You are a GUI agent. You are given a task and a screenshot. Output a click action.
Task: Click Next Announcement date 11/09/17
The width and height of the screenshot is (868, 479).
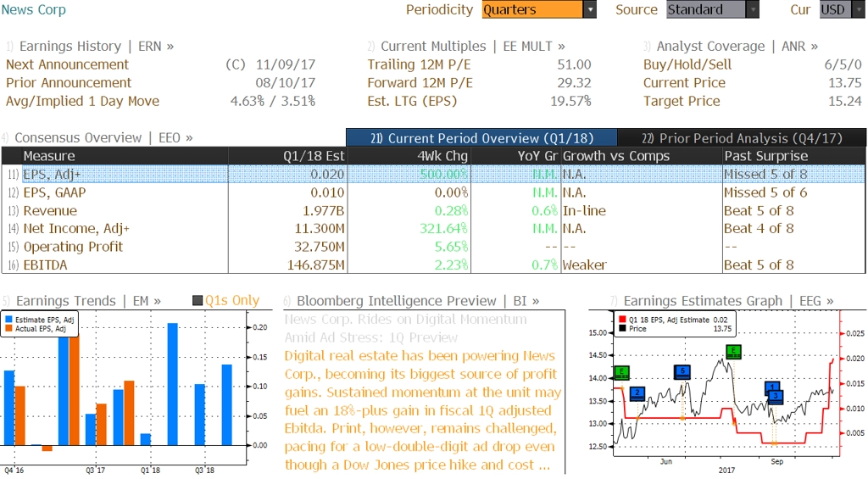tap(285, 64)
